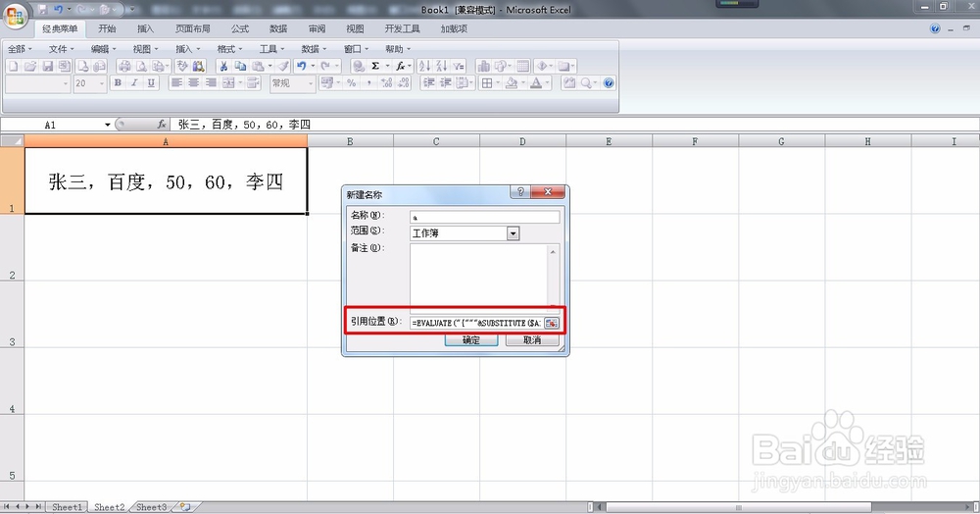Apply underline formatting
Image resolution: width=980 pixels, height=514 pixels.
(151, 83)
